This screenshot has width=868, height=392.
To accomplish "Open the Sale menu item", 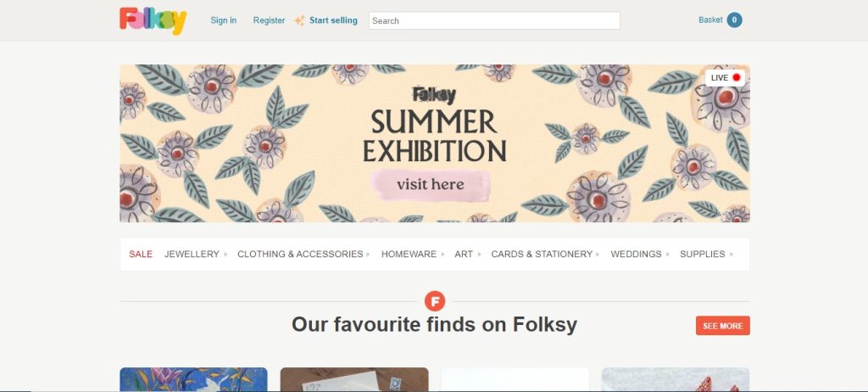I will 141,254.
